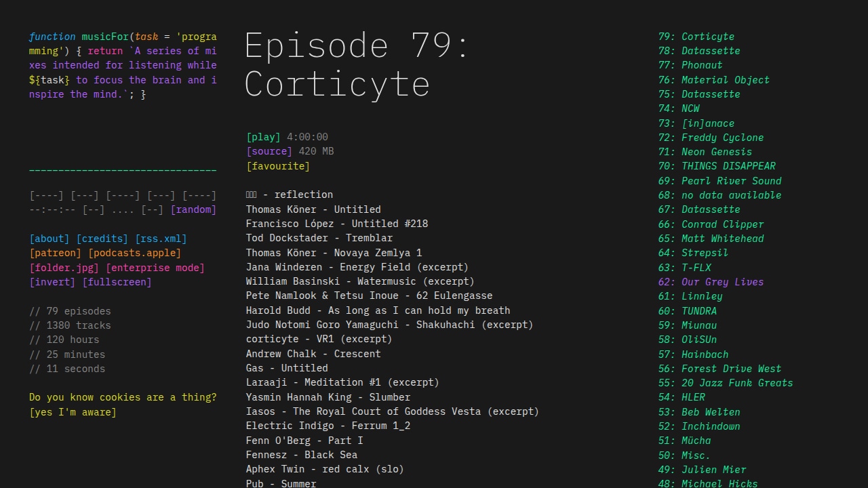Open the [about] page

click(50, 239)
